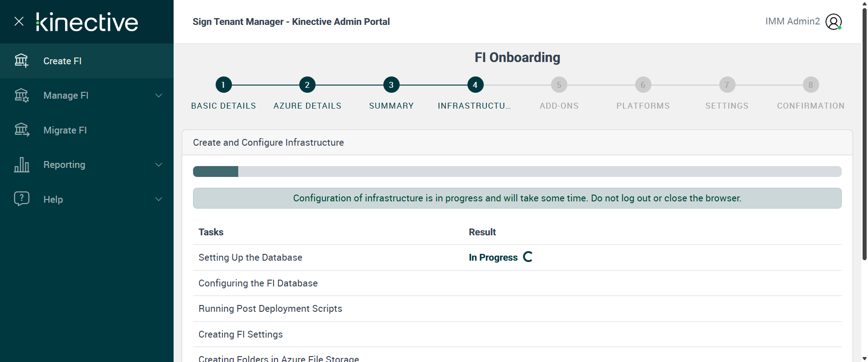Viewport: 868px width, 362px height.
Task: Expand the Reporting submenu chevron
Action: [159, 165]
